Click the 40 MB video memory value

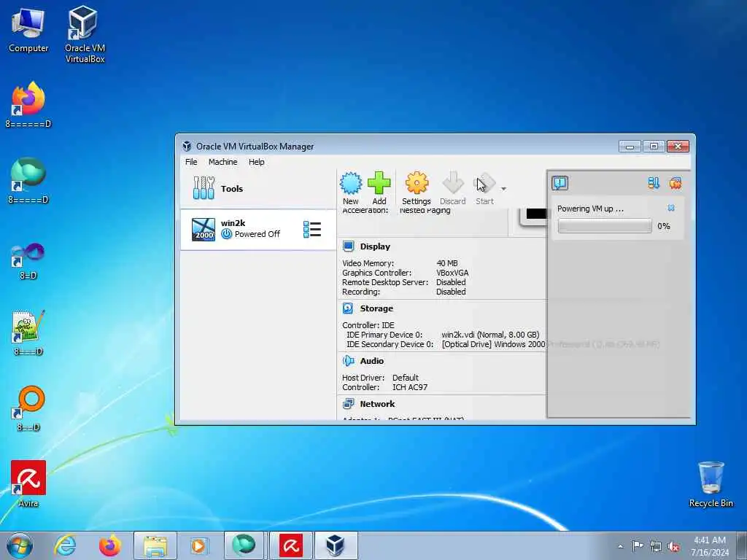pyautogui.click(x=447, y=263)
